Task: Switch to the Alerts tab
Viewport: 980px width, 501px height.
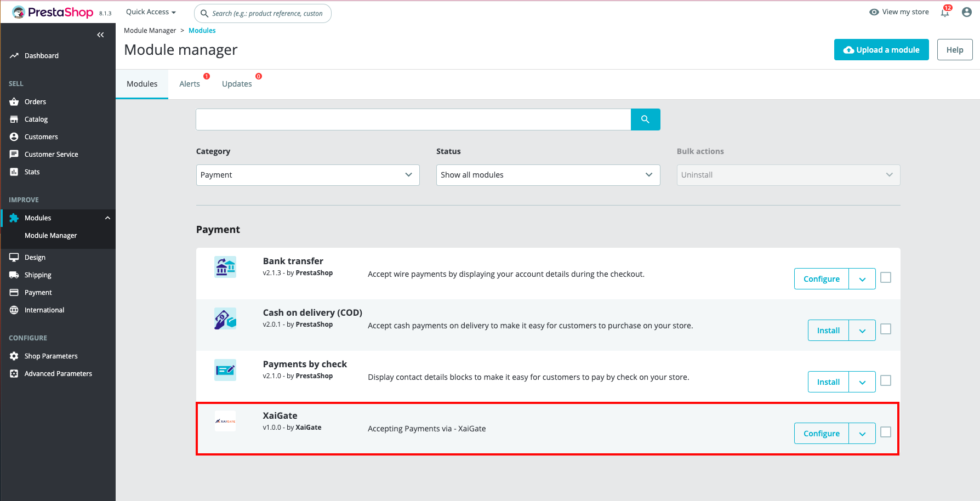Action: [190, 84]
